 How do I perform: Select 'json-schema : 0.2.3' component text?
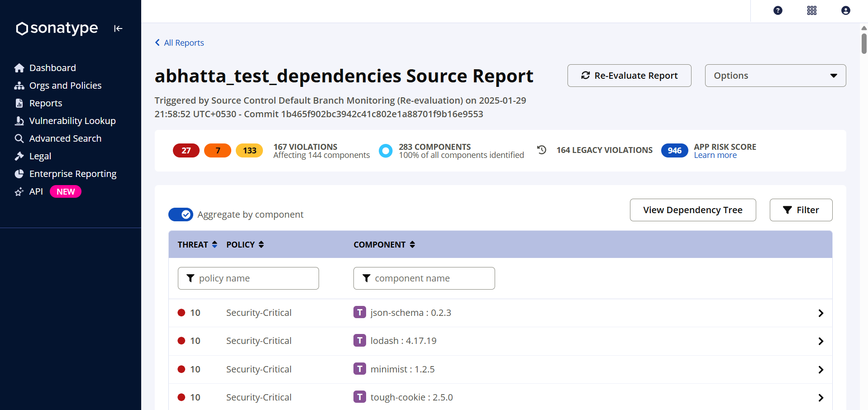coord(410,313)
